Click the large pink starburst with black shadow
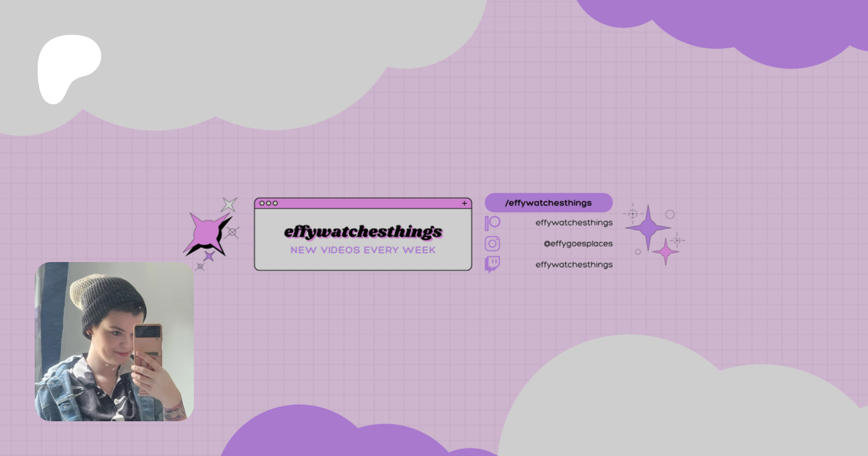This screenshot has width=868, height=456. pyautogui.click(x=207, y=234)
